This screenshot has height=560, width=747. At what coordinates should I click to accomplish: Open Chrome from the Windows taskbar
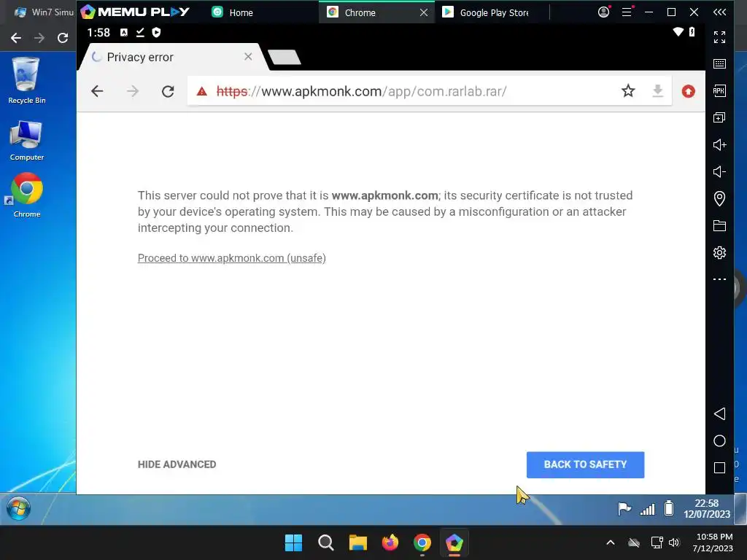click(x=422, y=542)
